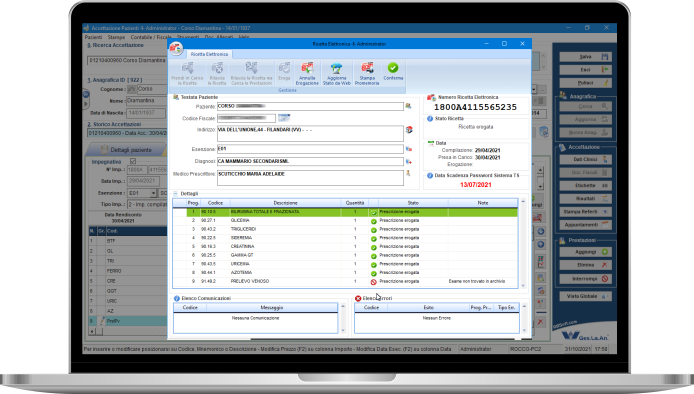The image size is (694, 394).
Task: Click the doctor icon beside Medico Prescrittore
Action: point(408,174)
